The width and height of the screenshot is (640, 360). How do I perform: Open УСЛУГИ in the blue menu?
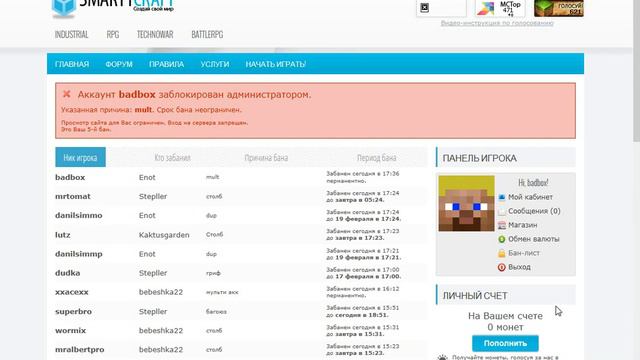215,64
